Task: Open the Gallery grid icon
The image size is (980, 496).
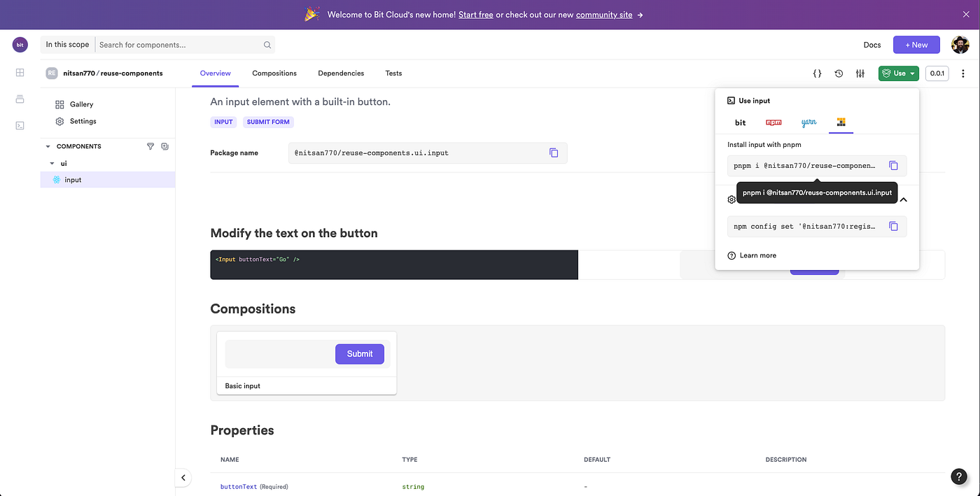Action: point(59,104)
